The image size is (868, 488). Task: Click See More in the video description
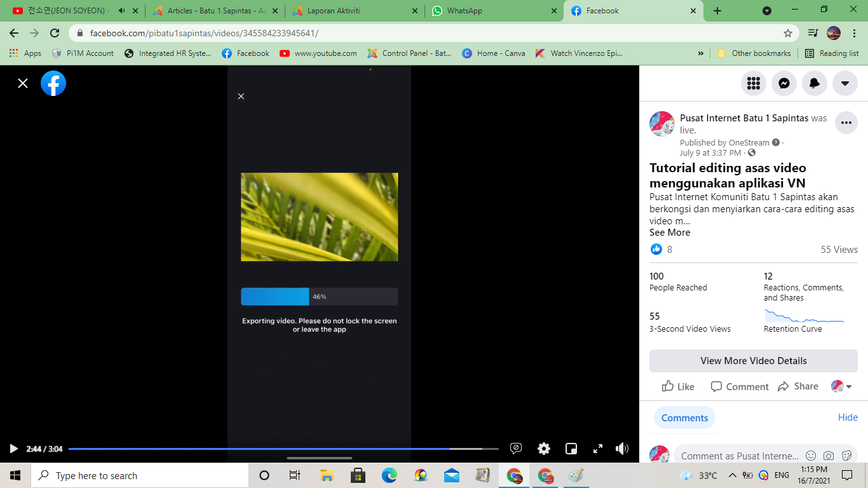pyautogui.click(x=670, y=233)
